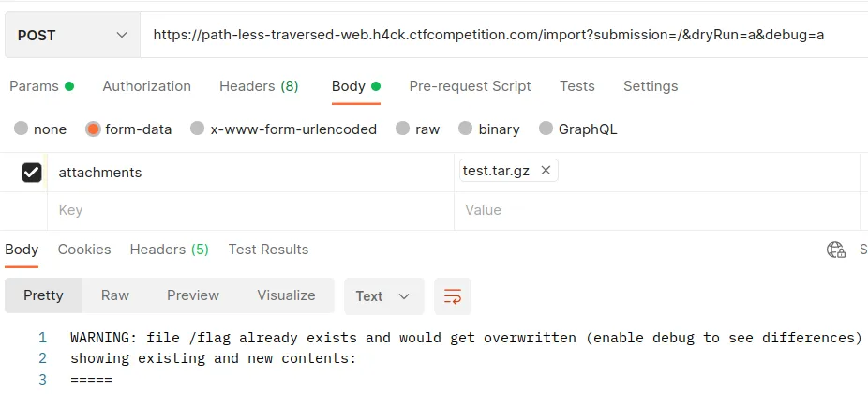Uncheck the attachments row checkbox
This screenshot has height=394, width=868.
tap(32, 173)
